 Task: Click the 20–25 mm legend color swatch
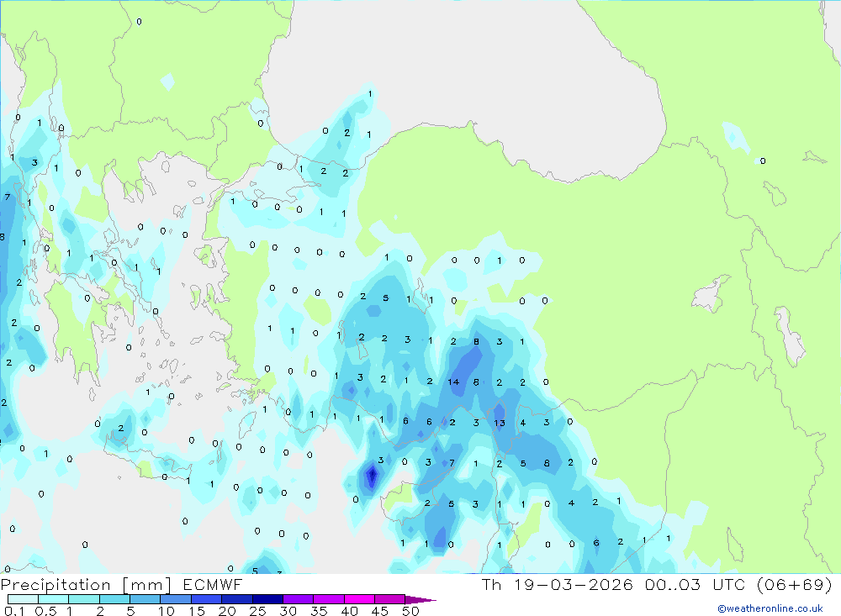pos(237,599)
